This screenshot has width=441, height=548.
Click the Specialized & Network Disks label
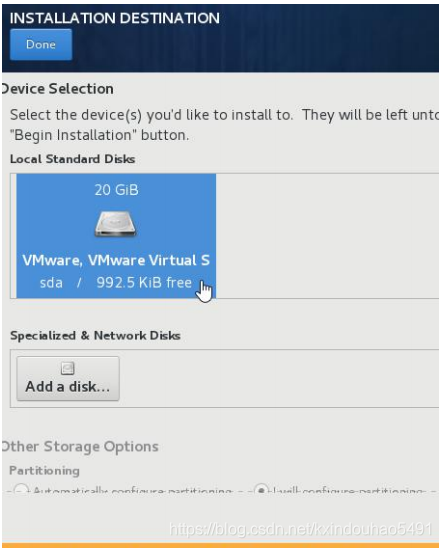[x=95, y=336]
